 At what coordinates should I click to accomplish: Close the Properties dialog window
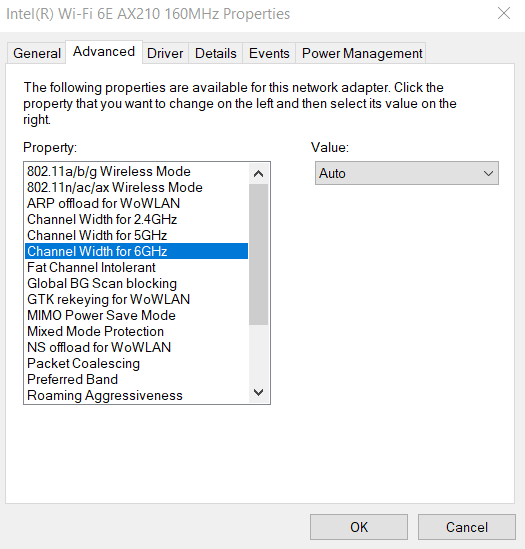click(x=504, y=14)
